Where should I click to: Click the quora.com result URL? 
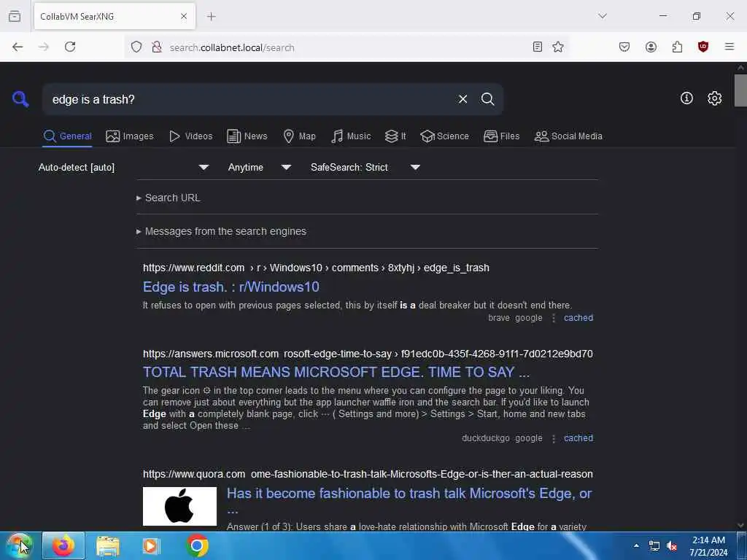368,474
